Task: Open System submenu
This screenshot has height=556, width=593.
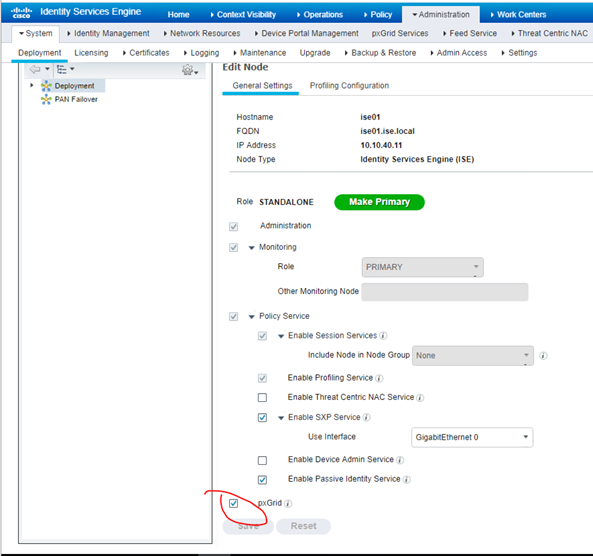Action: point(36,33)
